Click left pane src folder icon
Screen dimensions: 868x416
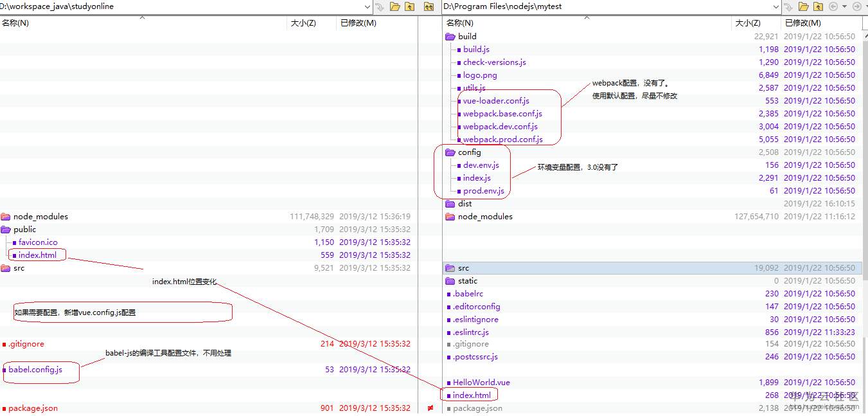coord(6,268)
